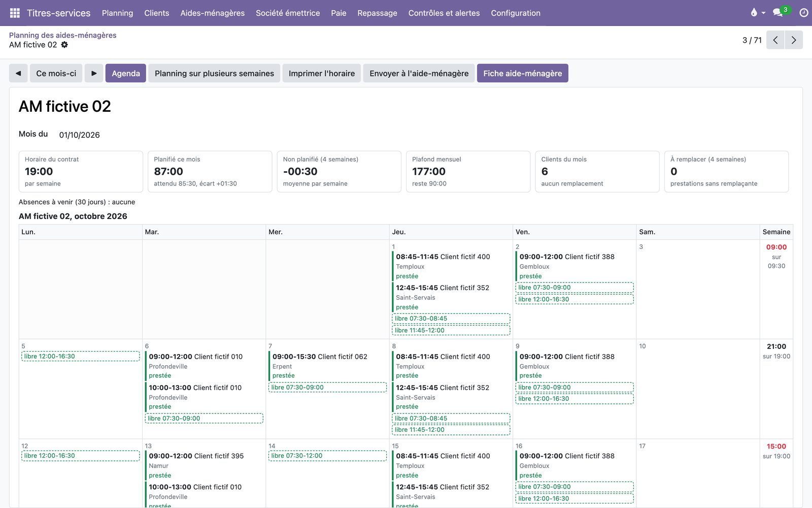
Task: Click the gear icon next to AM fictive 02
Action: [64, 45]
